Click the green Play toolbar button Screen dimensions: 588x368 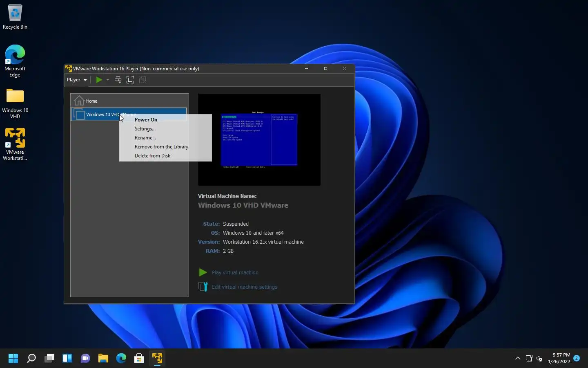[x=99, y=80]
